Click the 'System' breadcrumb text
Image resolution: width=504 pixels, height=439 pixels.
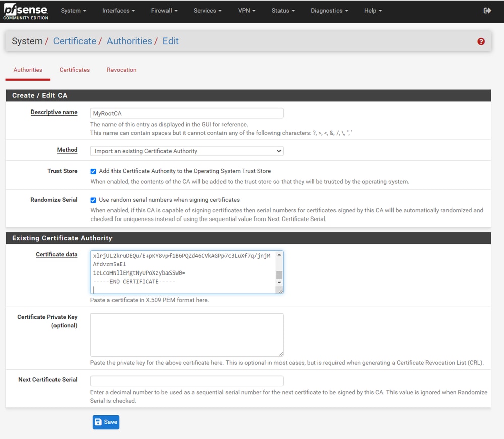tap(27, 41)
